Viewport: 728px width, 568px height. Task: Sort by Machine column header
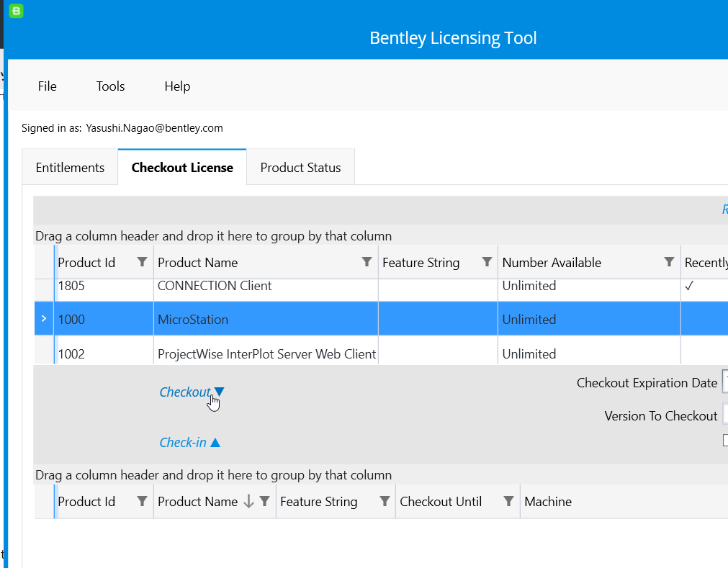point(548,502)
